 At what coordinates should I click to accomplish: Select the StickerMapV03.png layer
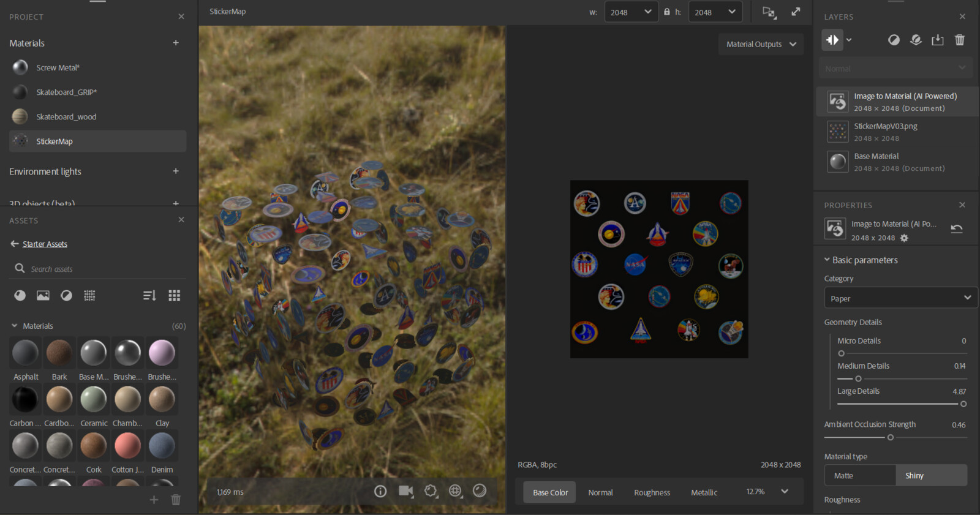[x=897, y=132]
